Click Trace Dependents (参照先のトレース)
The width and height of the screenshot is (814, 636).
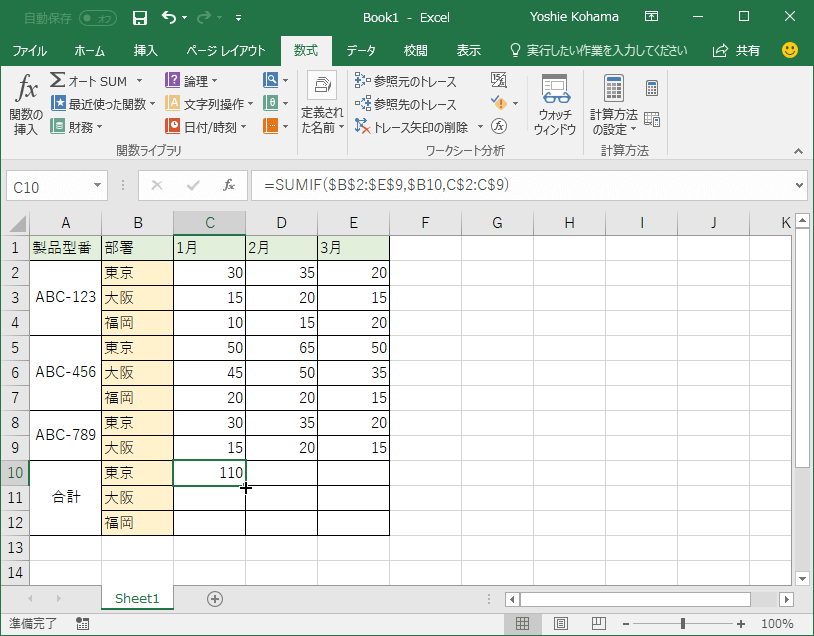pyautogui.click(x=405, y=104)
